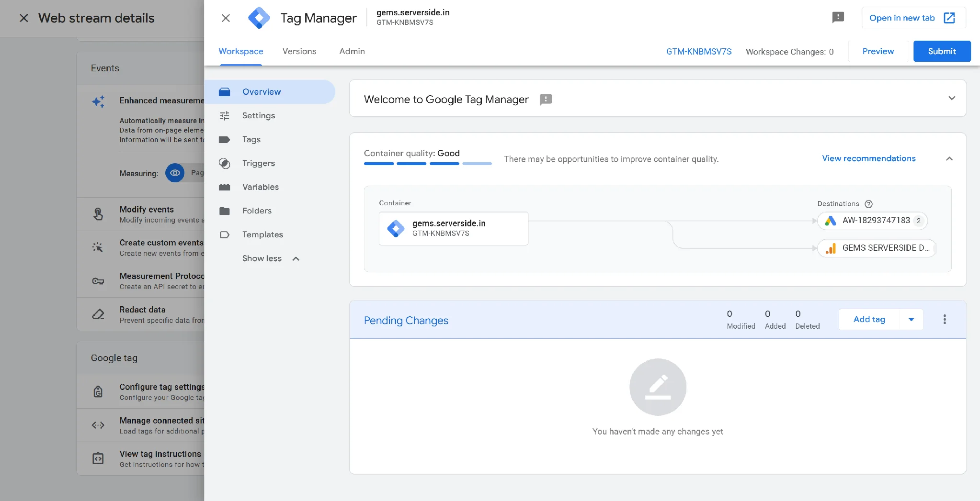Open the three-dot menu in Pending Changes
The width and height of the screenshot is (980, 501).
[x=944, y=319]
